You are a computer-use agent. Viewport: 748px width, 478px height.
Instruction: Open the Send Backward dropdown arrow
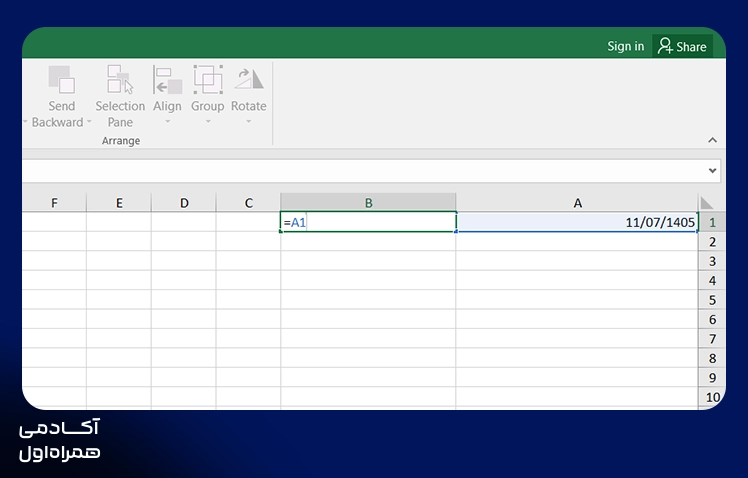click(89, 122)
